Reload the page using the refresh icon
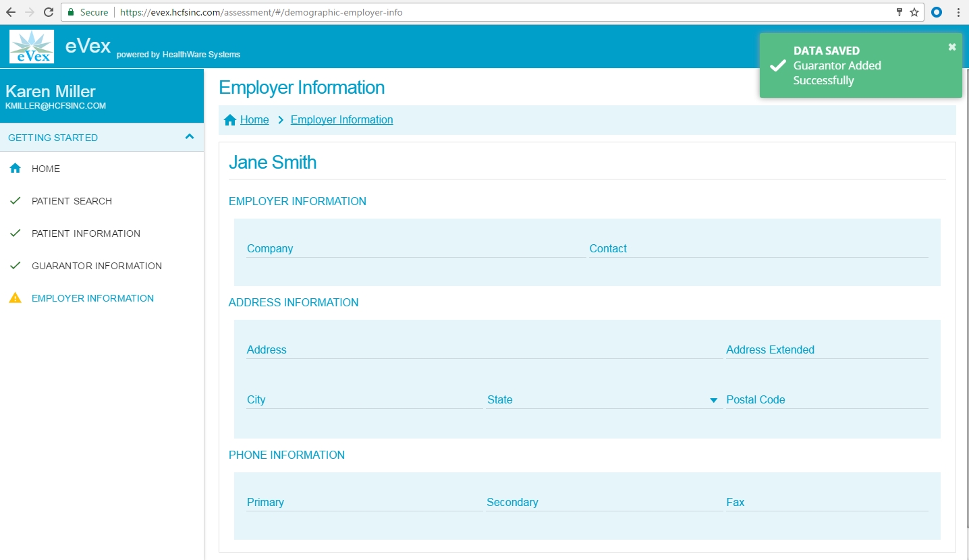Image resolution: width=969 pixels, height=560 pixels. [x=49, y=12]
